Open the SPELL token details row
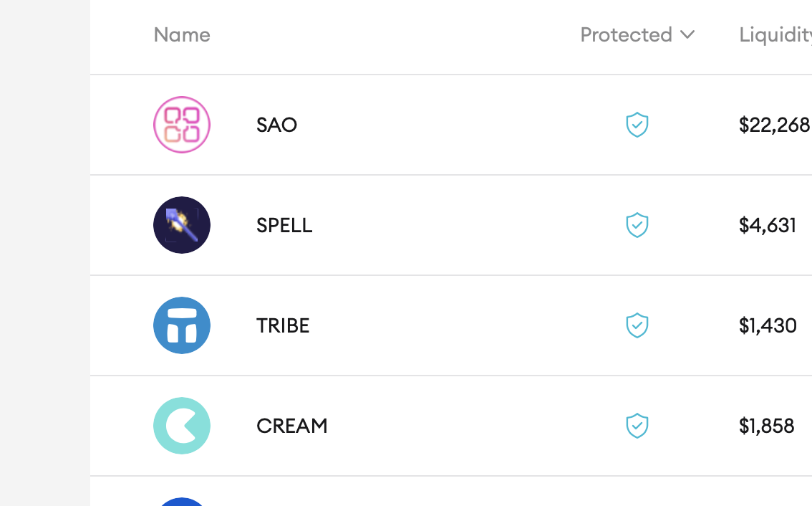This screenshot has height=506, width=812. 430,225
